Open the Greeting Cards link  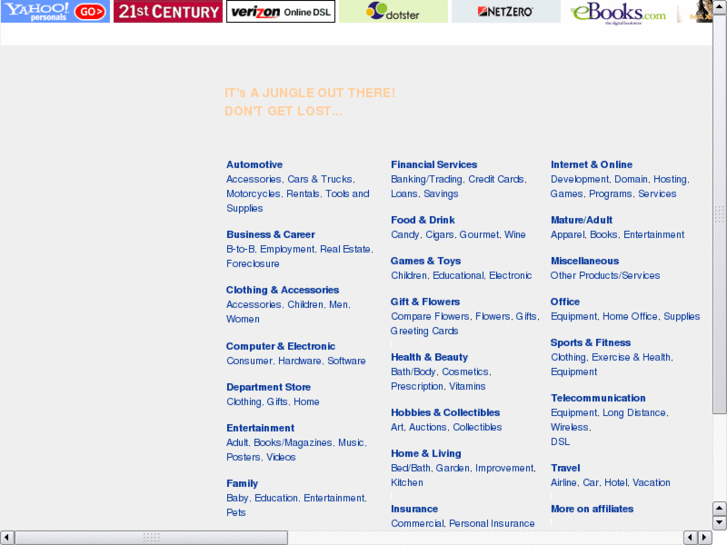pos(424,331)
